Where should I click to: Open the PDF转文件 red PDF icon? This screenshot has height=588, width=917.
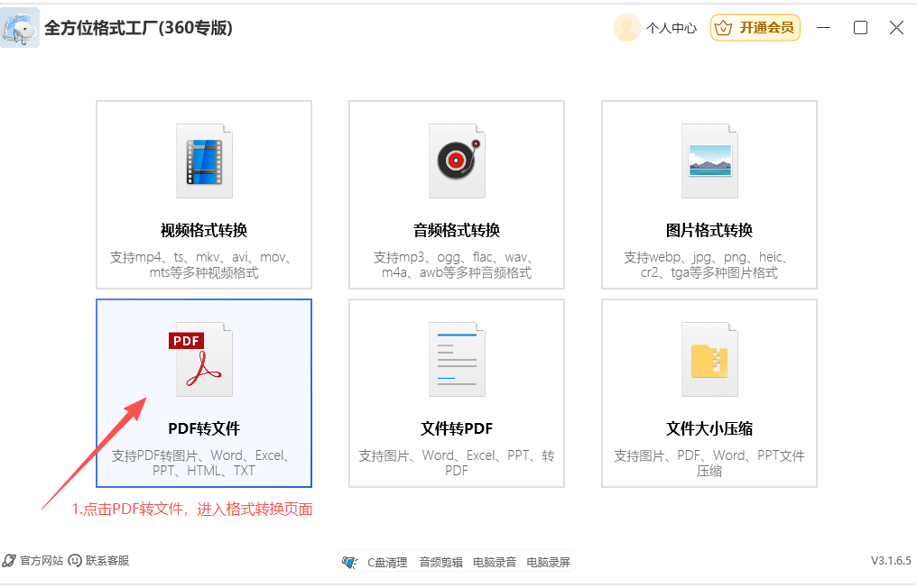(203, 359)
